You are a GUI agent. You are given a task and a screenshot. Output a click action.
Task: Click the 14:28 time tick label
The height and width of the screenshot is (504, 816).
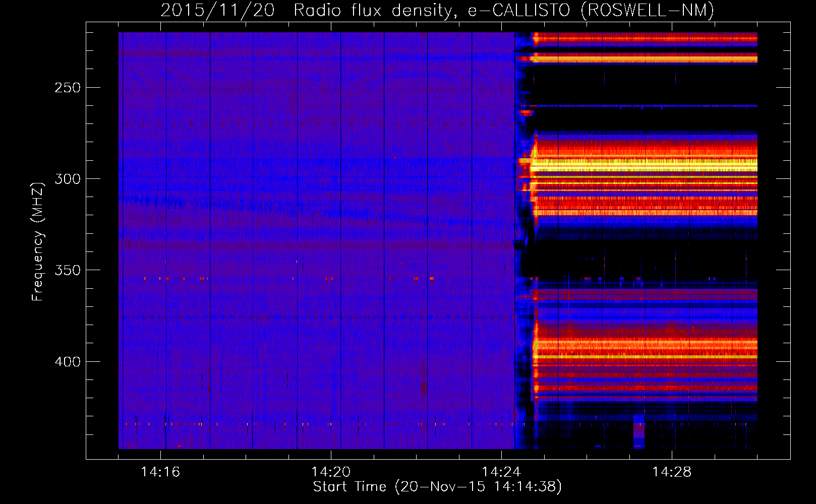point(672,472)
